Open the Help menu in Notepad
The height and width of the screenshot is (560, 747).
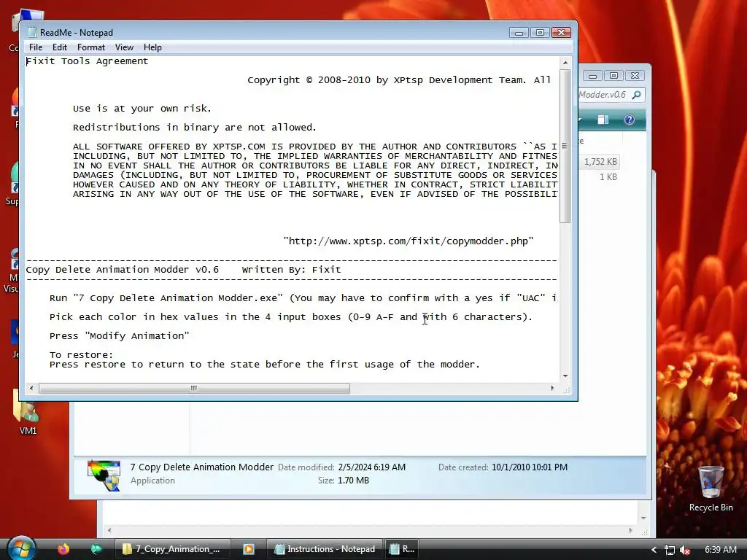click(x=152, y=47)
